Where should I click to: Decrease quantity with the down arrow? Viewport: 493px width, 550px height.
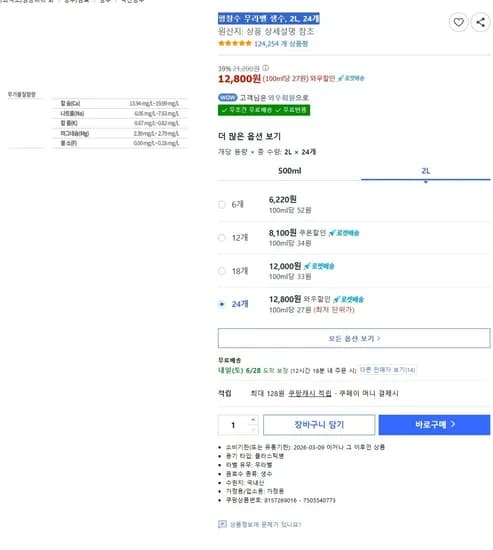pyautogui.click(x=253, y=430)
